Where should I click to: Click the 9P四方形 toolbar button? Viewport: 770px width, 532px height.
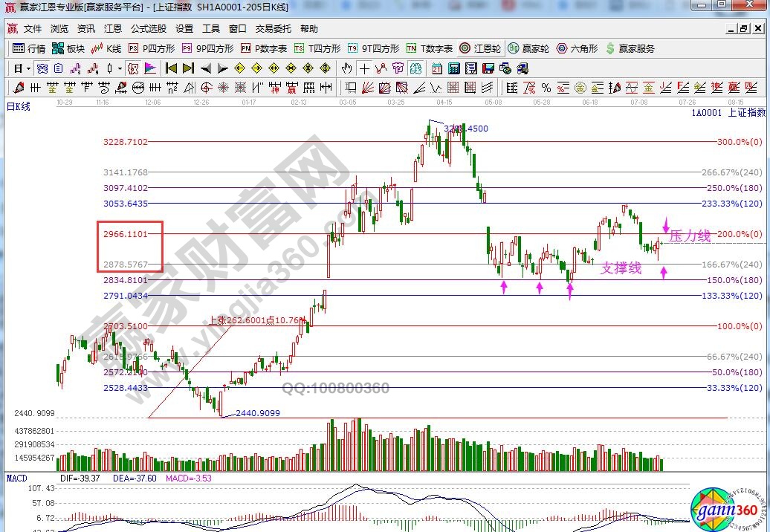pos(208,49)
